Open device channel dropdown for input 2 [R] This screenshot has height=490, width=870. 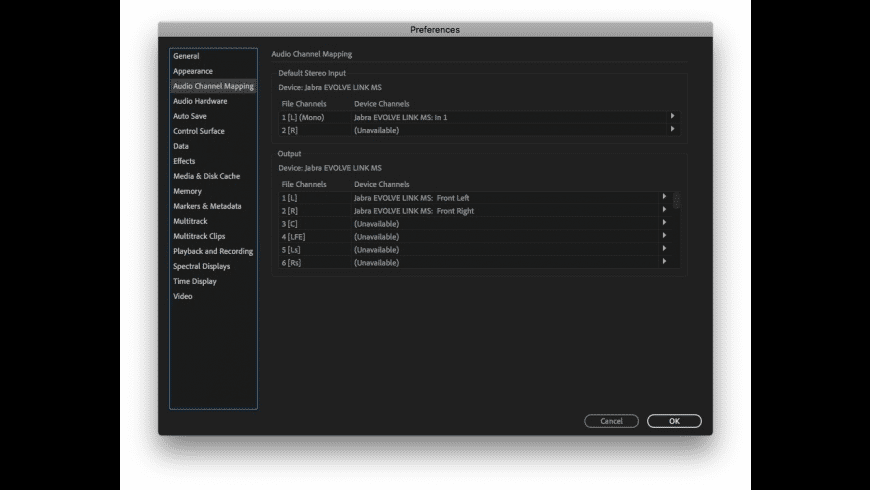click(672, 130)
